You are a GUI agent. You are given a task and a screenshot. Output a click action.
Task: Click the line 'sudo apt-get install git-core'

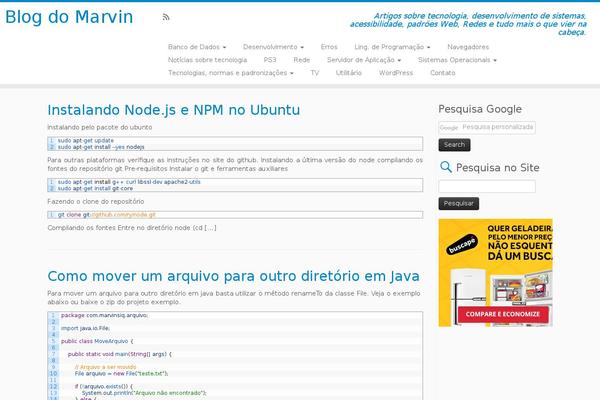(x=95, y=188)
